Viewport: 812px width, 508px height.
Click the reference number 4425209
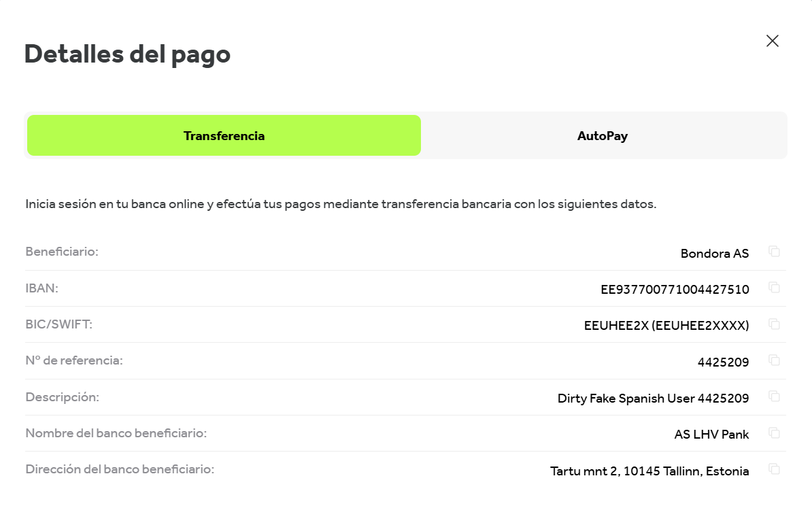point(723,362)
